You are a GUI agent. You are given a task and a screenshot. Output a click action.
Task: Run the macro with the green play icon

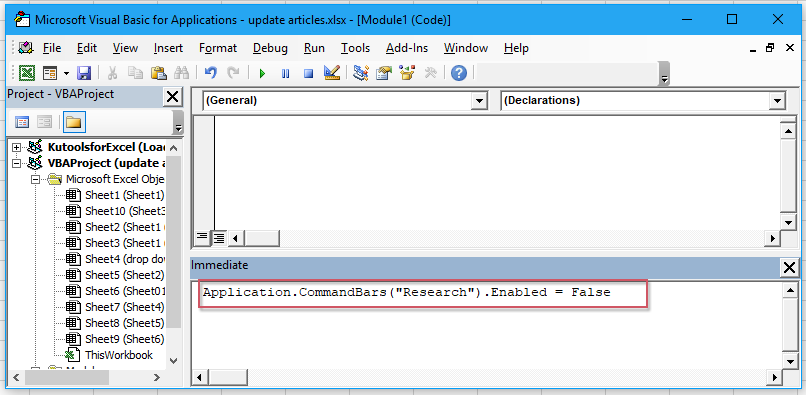(x=262, y=74)
